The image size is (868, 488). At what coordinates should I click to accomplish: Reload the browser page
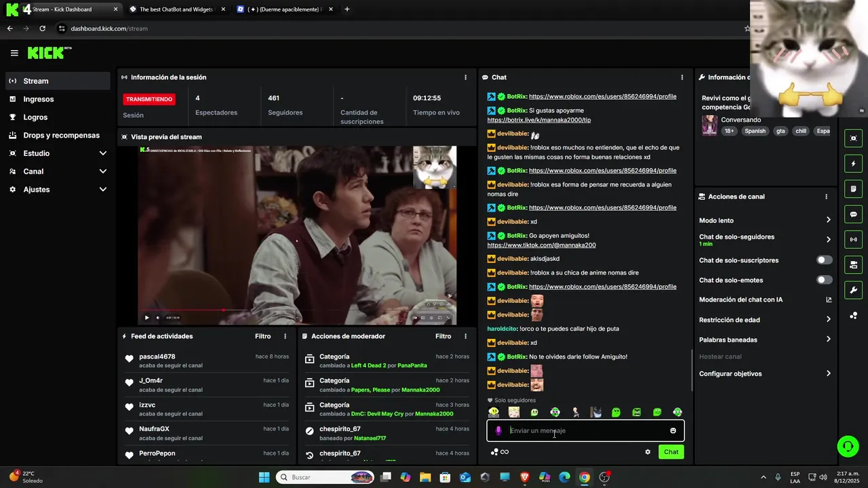tap(42, 28)
